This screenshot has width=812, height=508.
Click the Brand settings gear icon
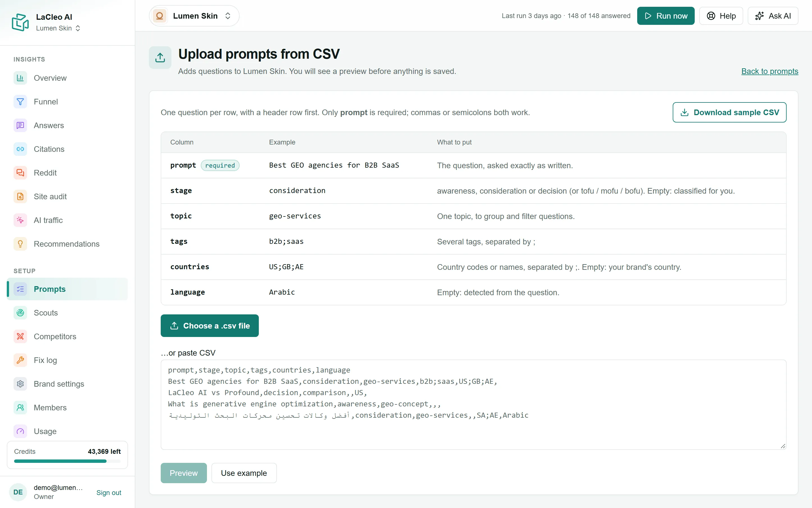coord(20,384)
